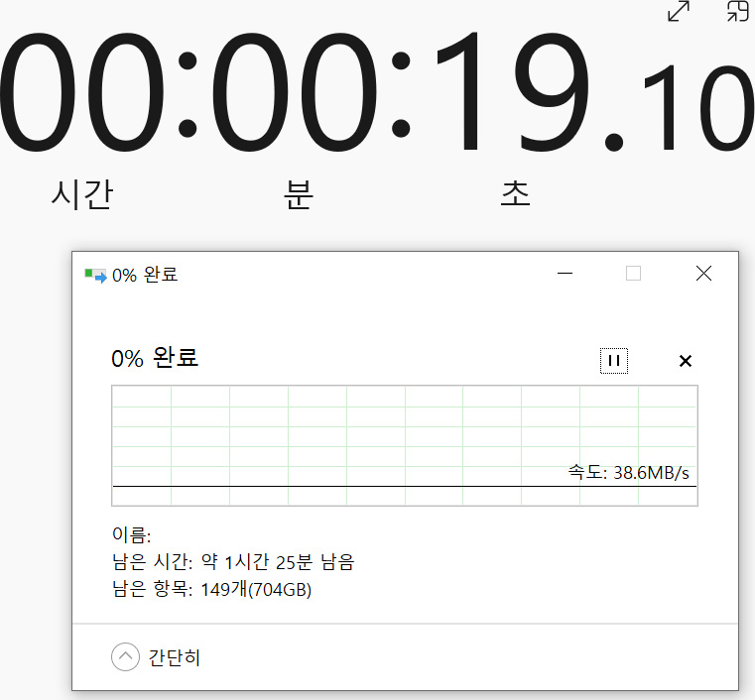Click remaining items text 149개(704GB)
Screen dimensions: 755x700
(x=256, y=589)
